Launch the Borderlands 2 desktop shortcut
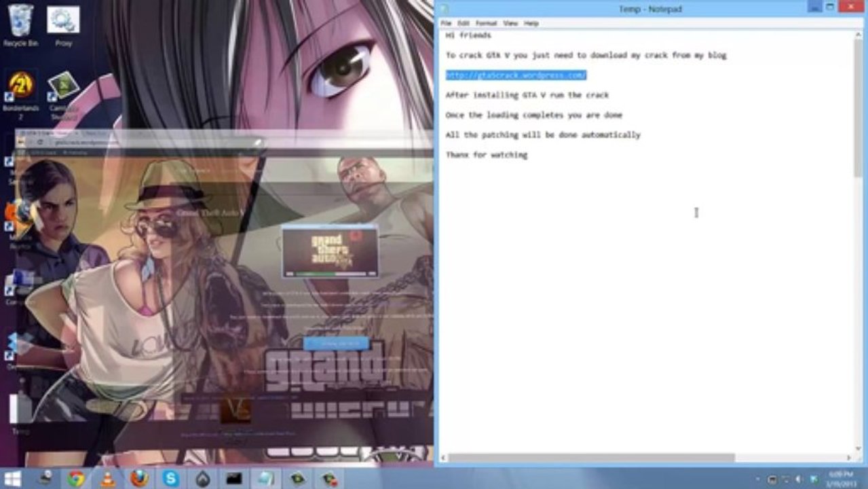This screenshot has height=489, width=868. pos(21,94)
